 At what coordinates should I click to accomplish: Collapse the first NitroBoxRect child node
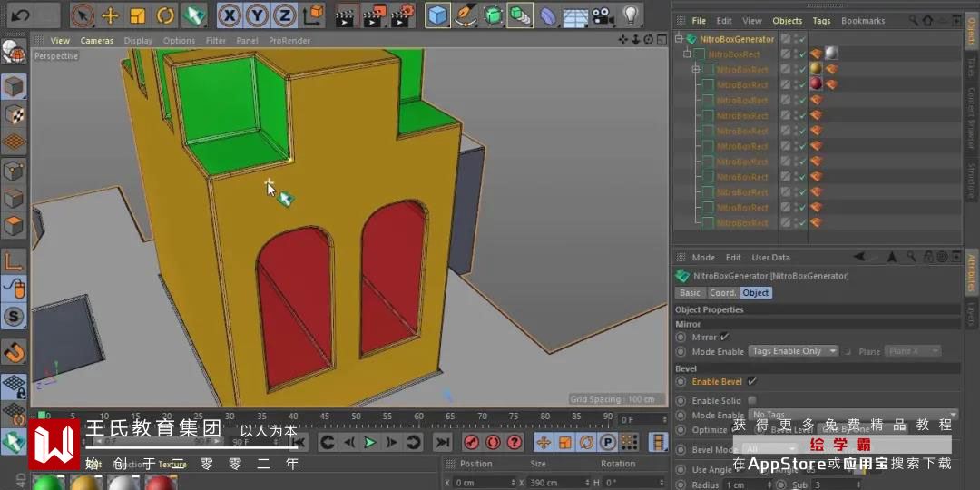click(686, 54)
